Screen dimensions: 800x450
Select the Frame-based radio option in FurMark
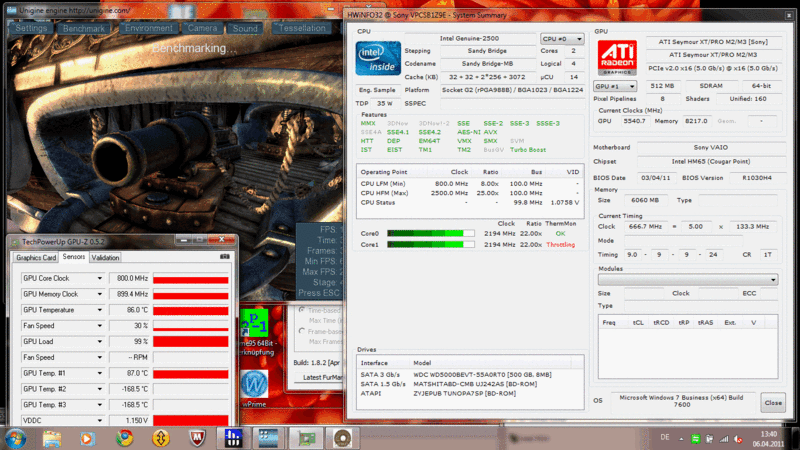[x=302, y=331]
